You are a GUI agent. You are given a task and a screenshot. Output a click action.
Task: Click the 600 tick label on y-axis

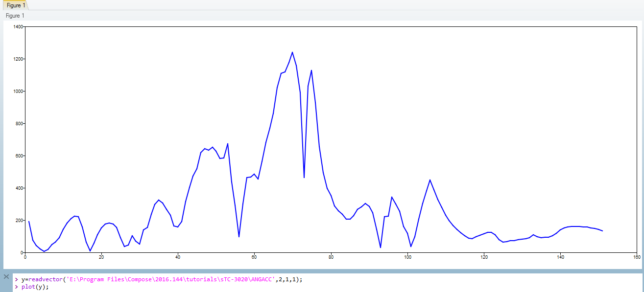19,156
